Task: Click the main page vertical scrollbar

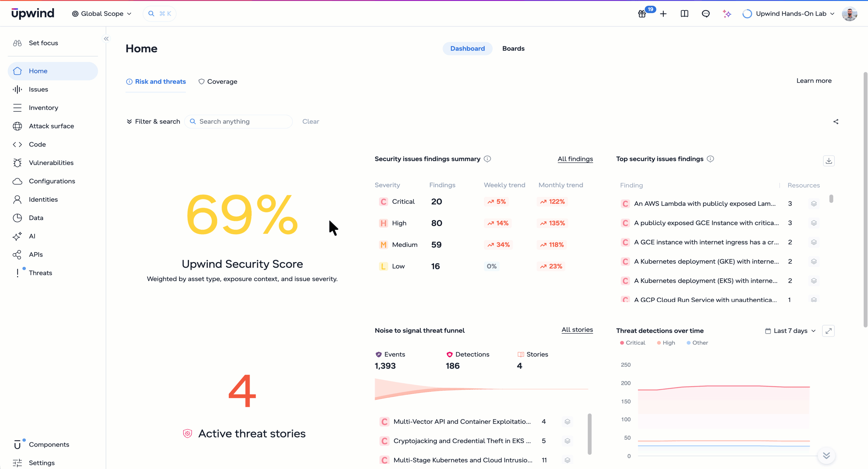Action: click(865, 199)
